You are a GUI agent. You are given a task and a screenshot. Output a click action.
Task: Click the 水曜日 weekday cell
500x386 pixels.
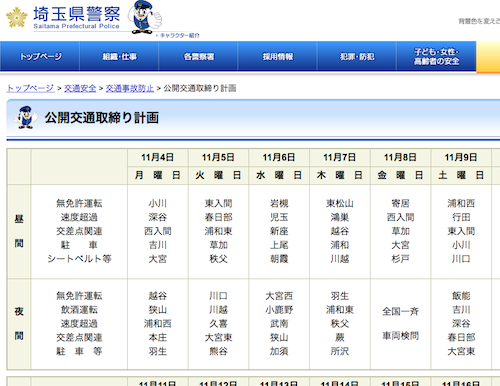(x=279, y=175)
